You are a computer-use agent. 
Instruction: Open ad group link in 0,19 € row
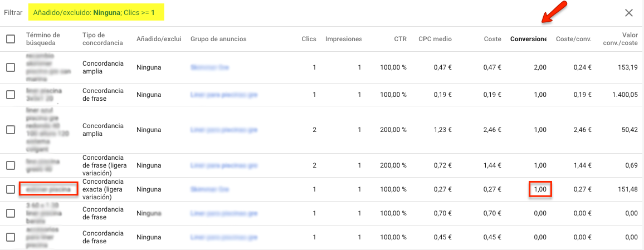224,95
